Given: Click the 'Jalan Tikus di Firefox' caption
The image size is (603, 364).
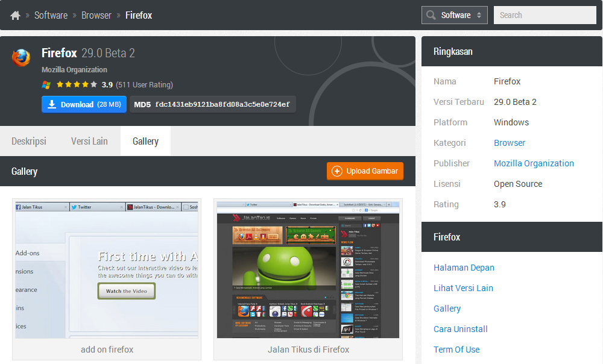Looking at the screenshot, I should [308, 350].
